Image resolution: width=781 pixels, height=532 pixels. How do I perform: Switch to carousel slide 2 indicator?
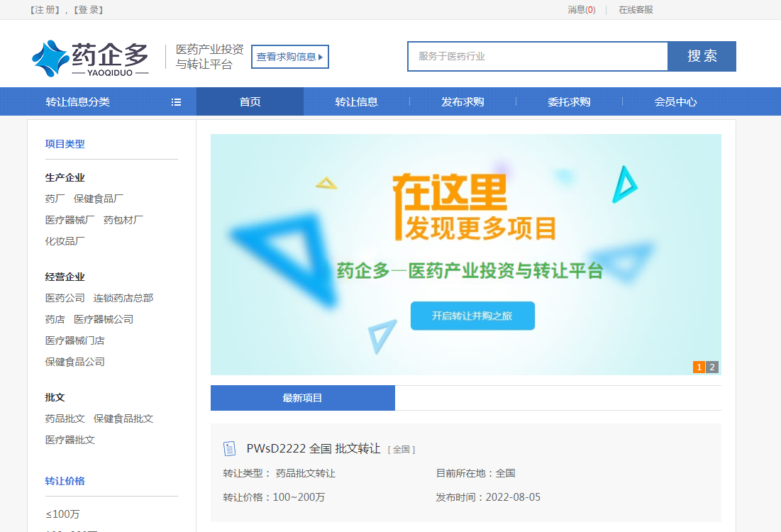(712, 367)
